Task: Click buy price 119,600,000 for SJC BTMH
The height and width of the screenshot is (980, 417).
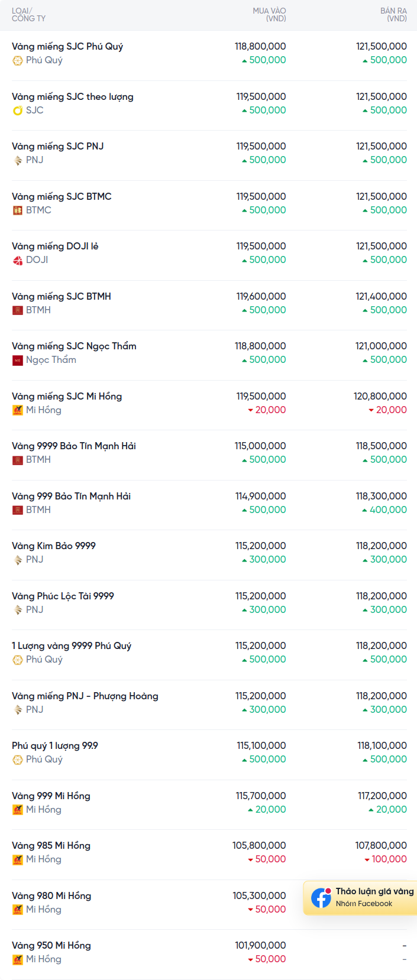Action: 261,296
